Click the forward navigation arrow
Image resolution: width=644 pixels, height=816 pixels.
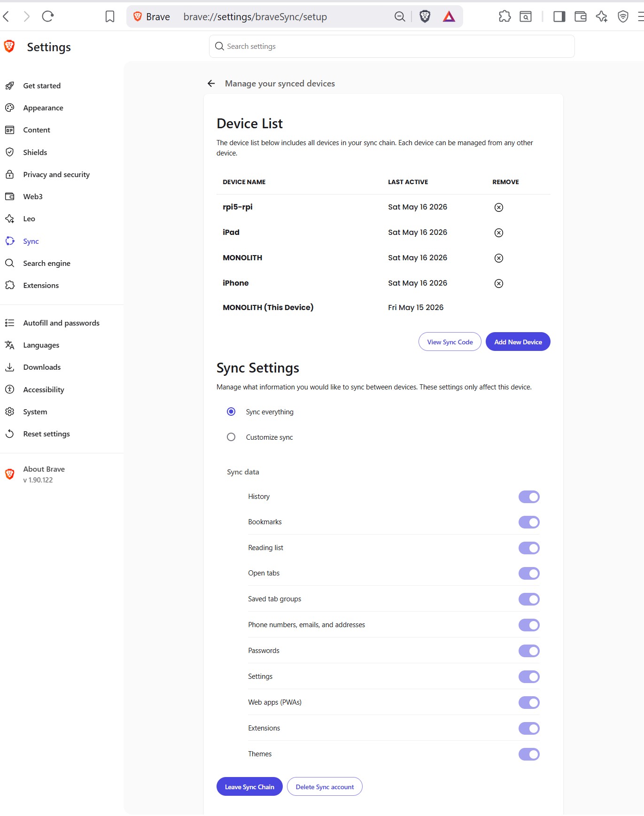[x=27, y=17]
